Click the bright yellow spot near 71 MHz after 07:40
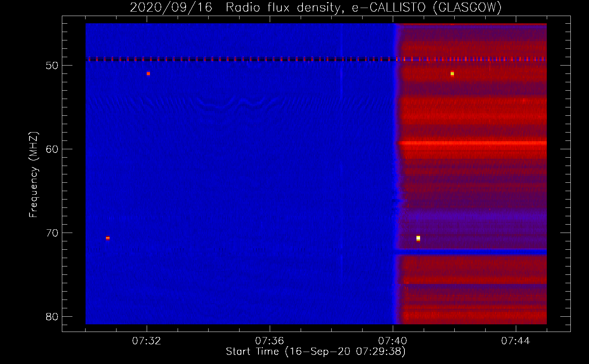The width and height of the screenshot is (589, 364). 418,238
